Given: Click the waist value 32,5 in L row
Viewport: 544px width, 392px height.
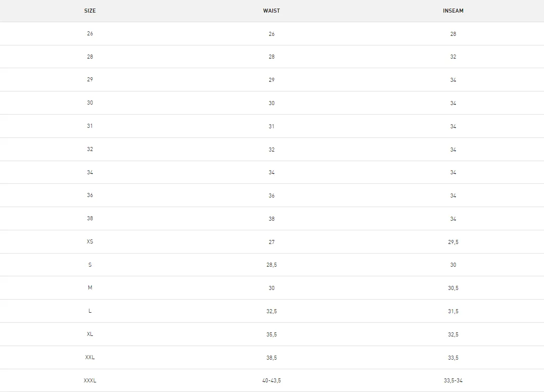Looking at the screenshot, I should tap(271, 311).
